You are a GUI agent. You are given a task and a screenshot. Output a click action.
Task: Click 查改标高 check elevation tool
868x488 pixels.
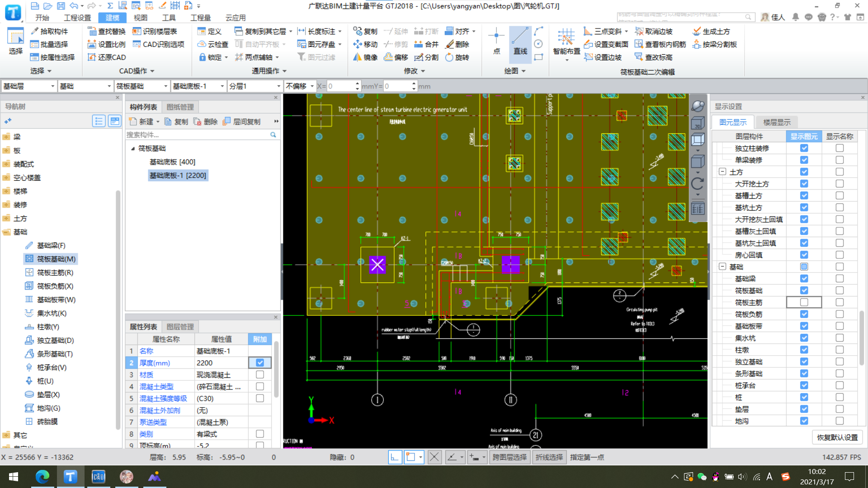[654, 57]
